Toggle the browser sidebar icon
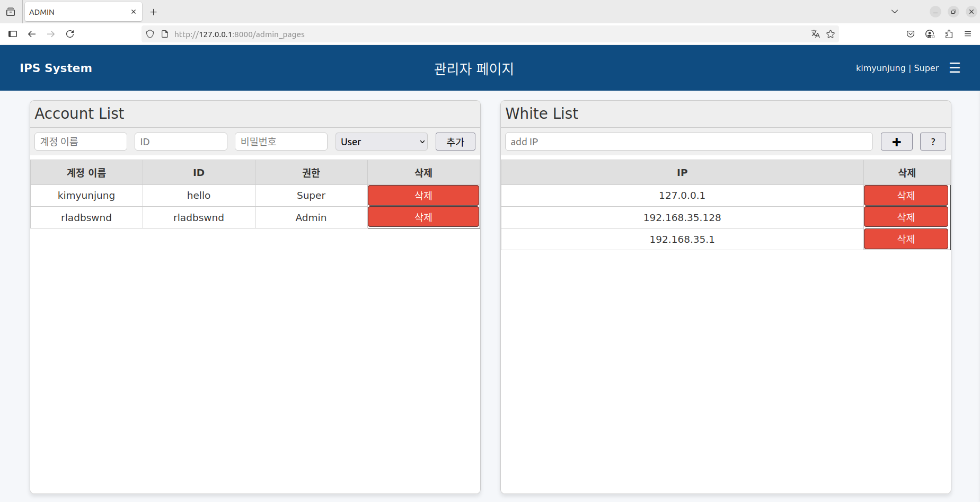 [x=13, y=34]
